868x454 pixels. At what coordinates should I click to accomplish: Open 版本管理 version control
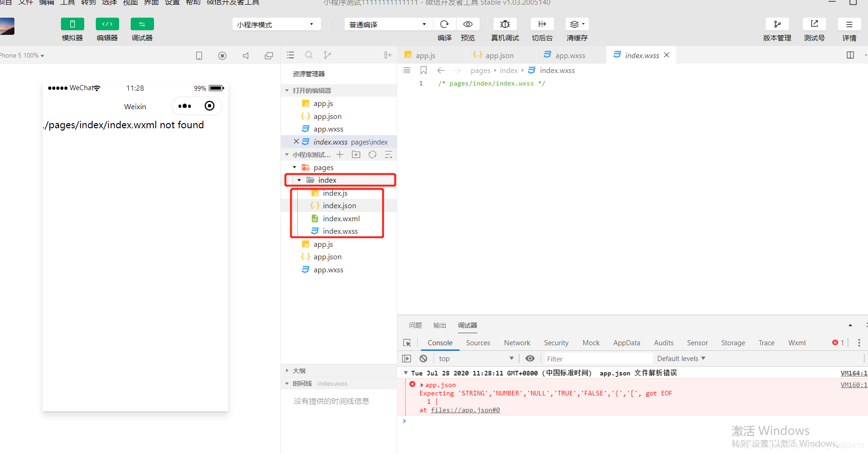(777, 24)
